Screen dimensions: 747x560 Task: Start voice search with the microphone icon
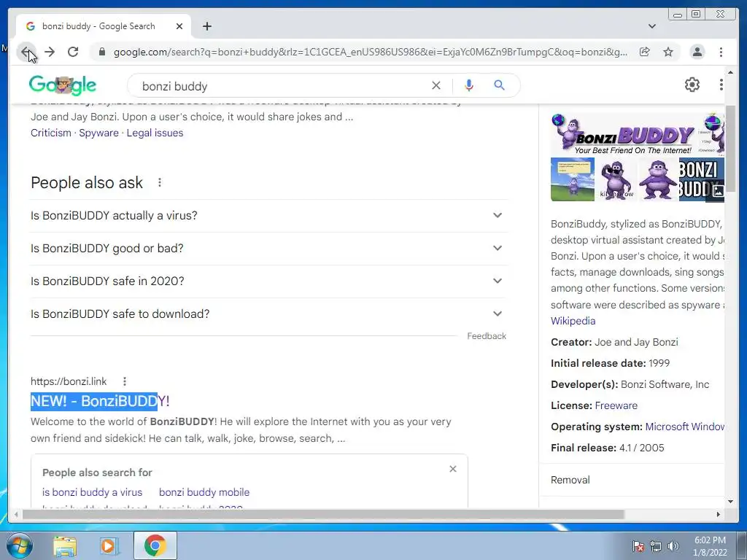(469, 85)
